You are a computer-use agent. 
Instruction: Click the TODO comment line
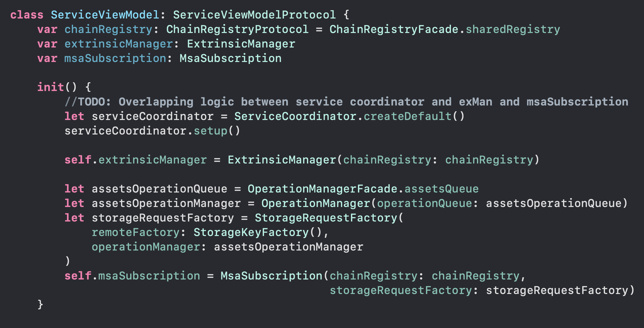[346, 102]
